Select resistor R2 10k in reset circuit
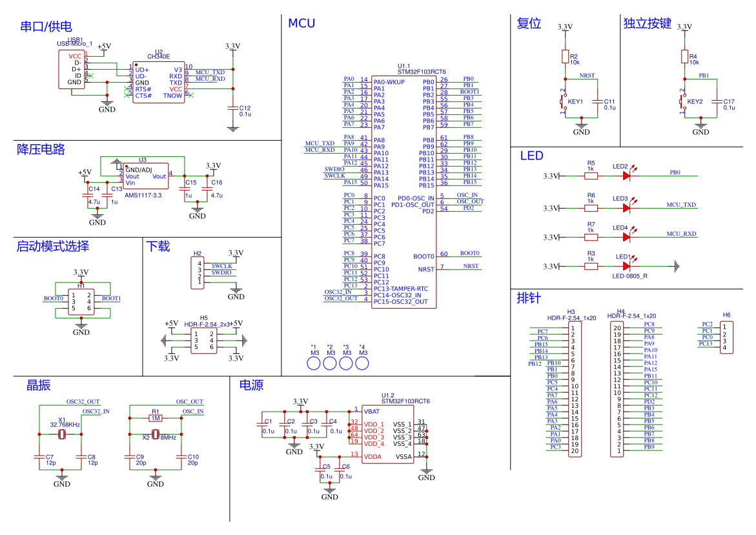Image resolution: width=756 pixels, height=535 pixels. tap(565, 57)
